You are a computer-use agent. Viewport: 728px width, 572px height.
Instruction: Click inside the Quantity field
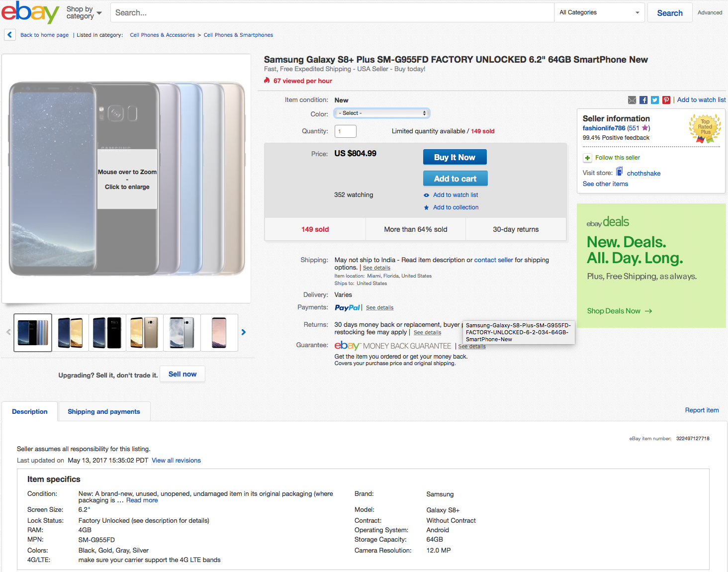pos(345,131)
